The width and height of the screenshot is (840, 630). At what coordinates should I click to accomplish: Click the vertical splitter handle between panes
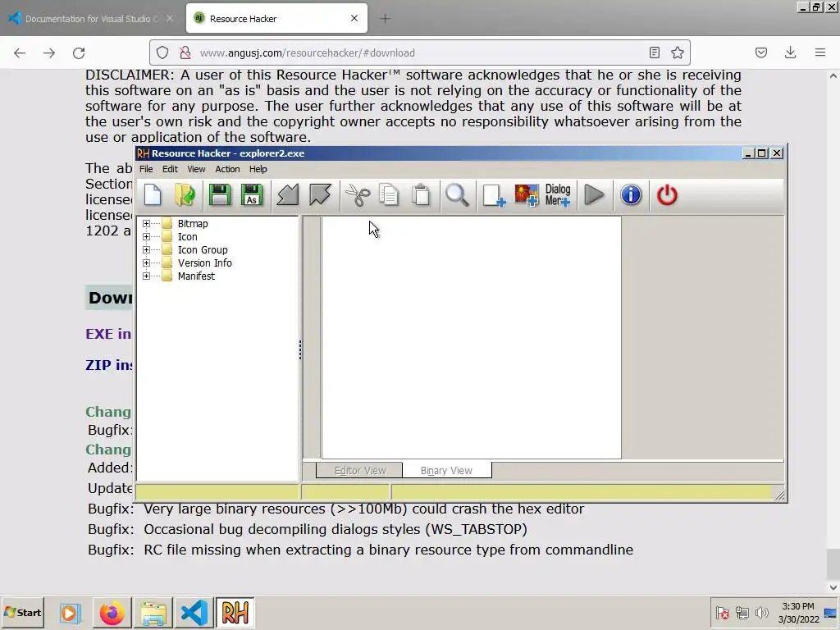click(x=300, y=349)
